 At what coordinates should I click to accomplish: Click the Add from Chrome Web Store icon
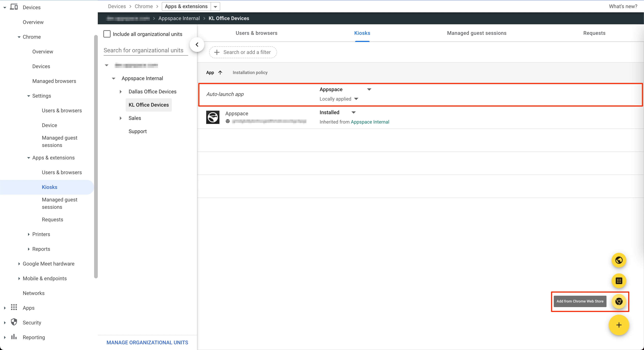coord(619,301)
